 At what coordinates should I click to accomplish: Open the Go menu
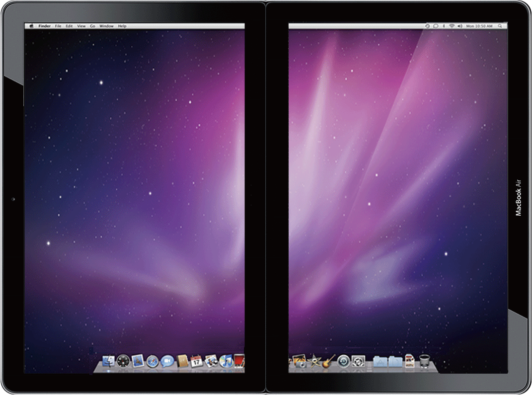(x=92, y=26)
